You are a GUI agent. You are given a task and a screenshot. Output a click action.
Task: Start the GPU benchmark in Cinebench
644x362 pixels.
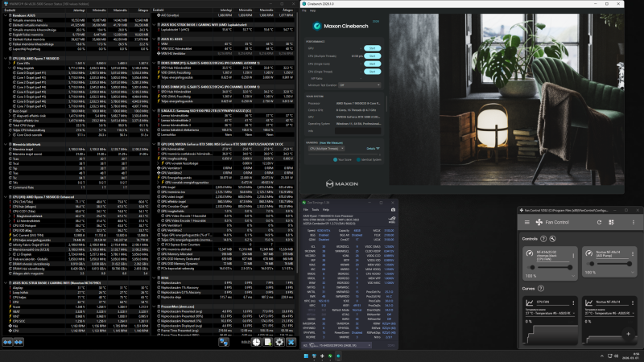(x=372, y=48)
